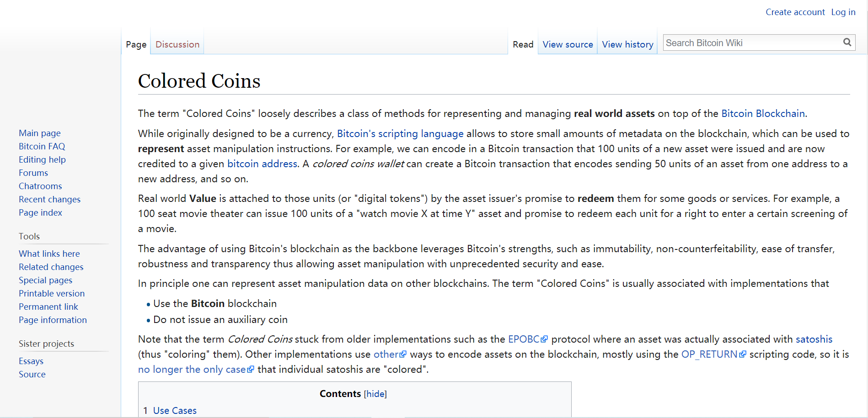Click the Create account link
868x418 pixels.
coord(795,12)
